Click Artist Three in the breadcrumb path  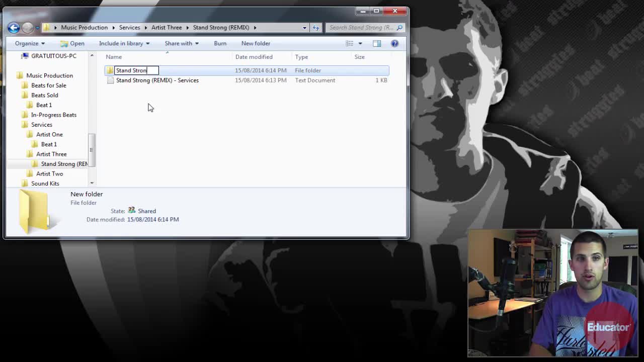167,28
